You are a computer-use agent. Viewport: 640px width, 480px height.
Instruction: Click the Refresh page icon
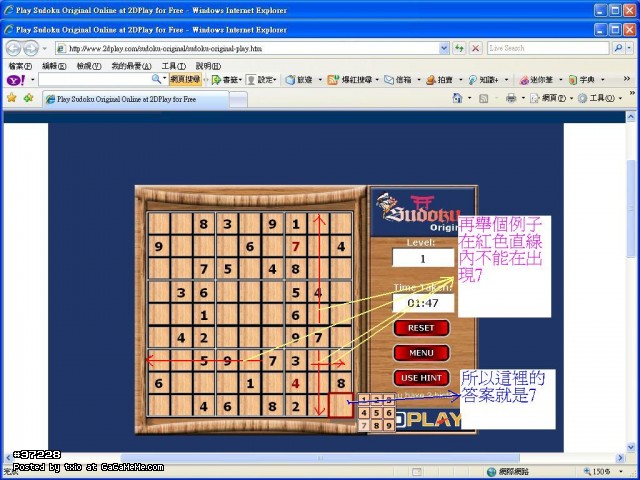pyautogui.click(x=459, y=48)
